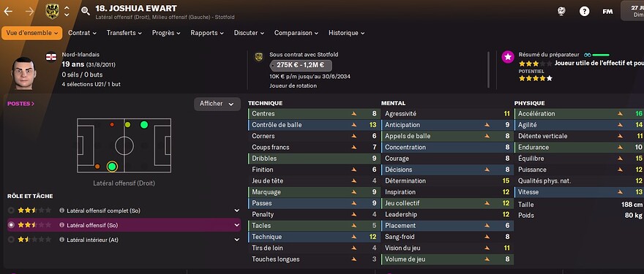
Task: Open the Transferts menu
Action: coord(124,33)
